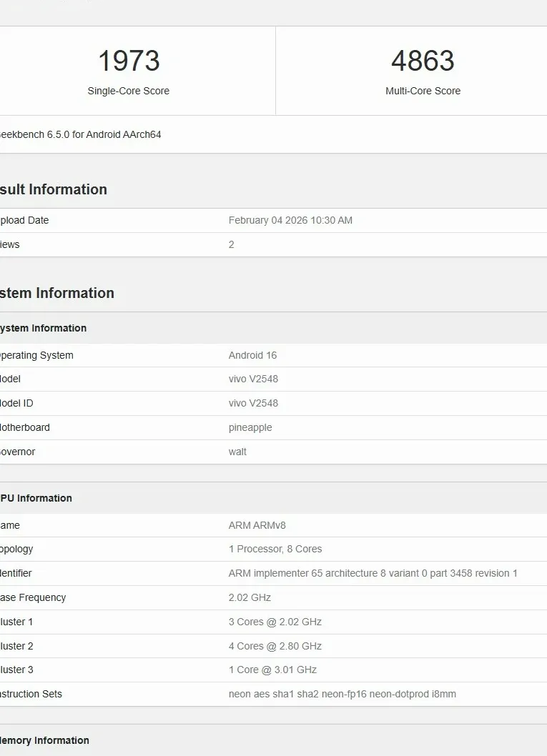Select the Multi-Core Score label
This screenshot has width=547, height=756.
(423, 91)
